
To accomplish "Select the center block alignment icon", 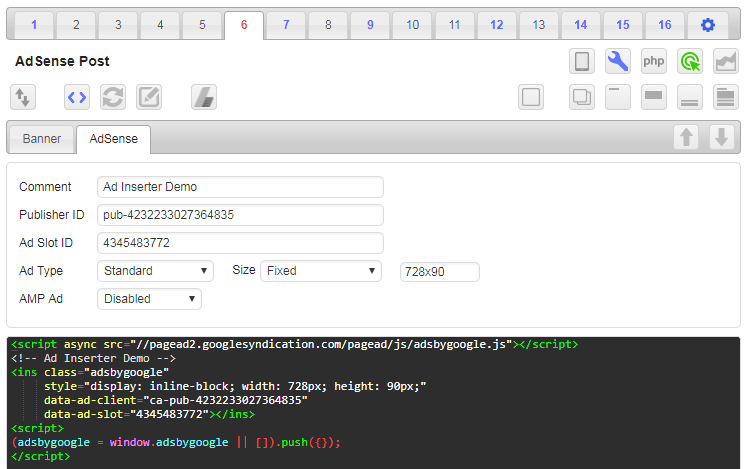I will pyautogui.click(x=654, y=97).
